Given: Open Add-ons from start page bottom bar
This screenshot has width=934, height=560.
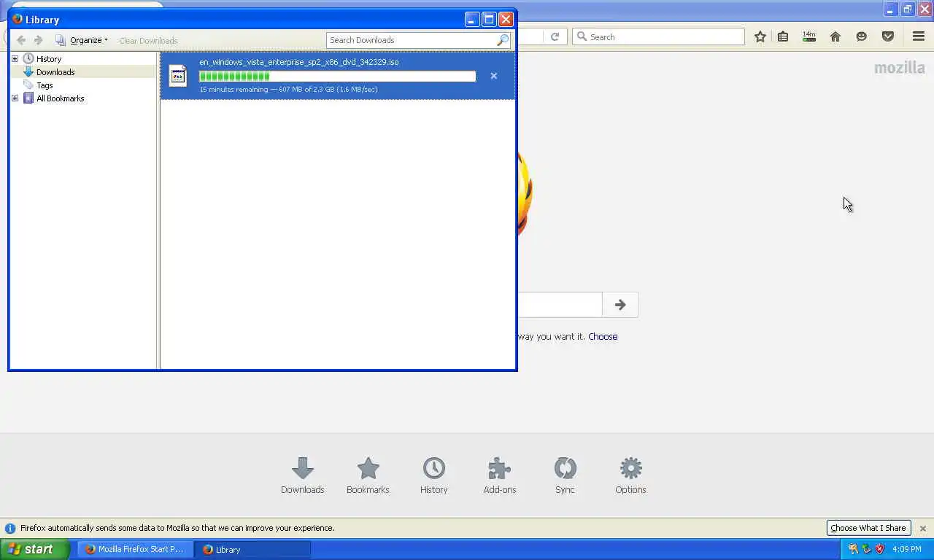Looking at the screenshot, I should tap(500, 475).
